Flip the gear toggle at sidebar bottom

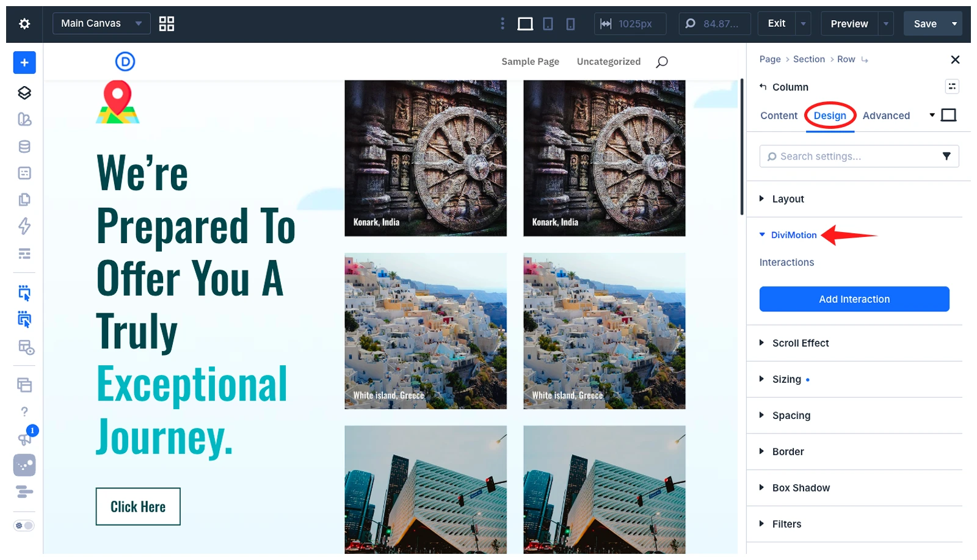click(24, 526)
